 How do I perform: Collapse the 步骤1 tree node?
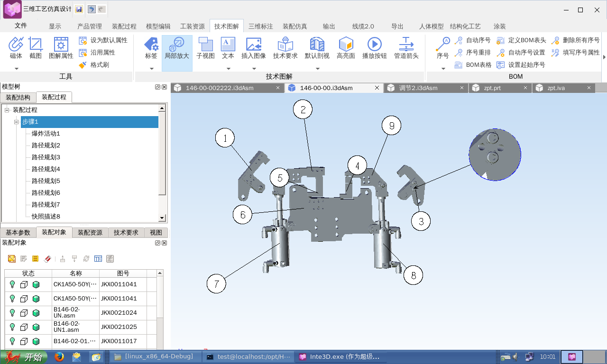[x=16, y=122]
